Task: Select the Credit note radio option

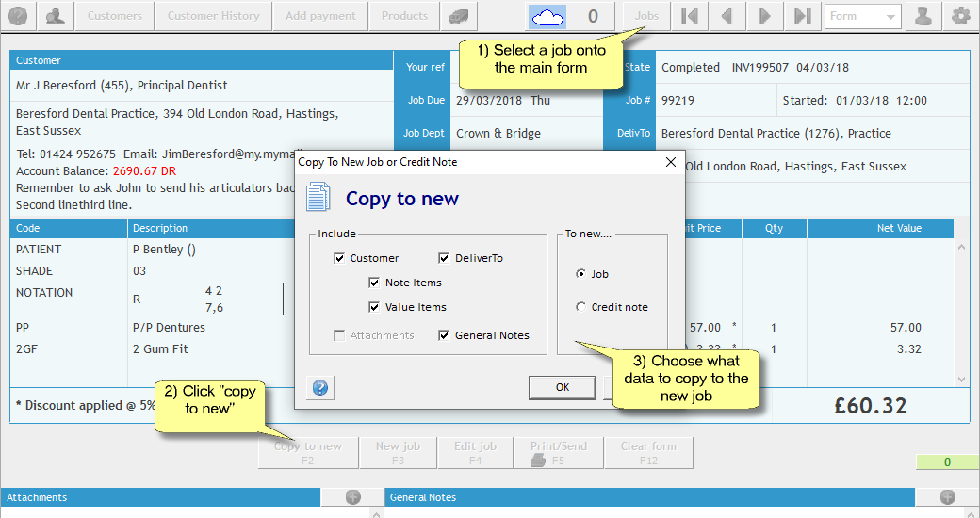Action: [581, 307]
